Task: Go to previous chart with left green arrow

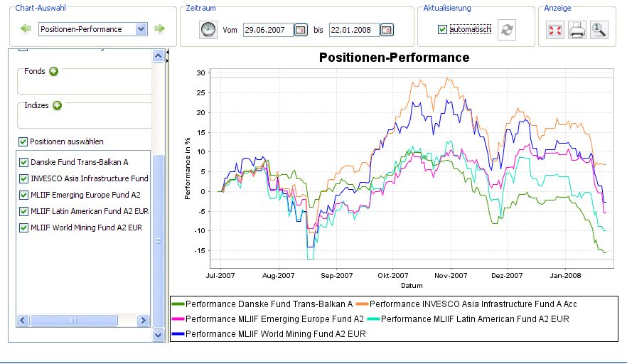Action: click(26, 28)
